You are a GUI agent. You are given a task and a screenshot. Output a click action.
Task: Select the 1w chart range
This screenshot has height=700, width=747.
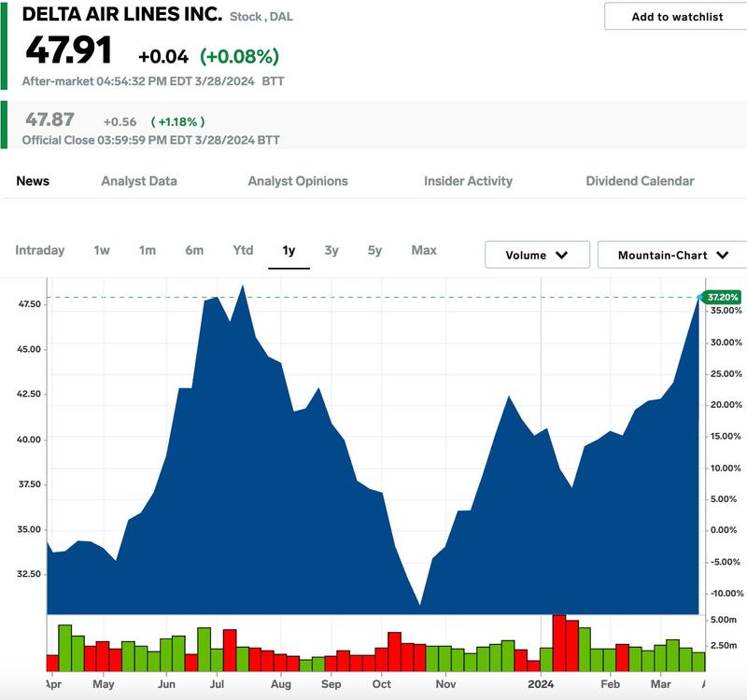pyautogui.click(x=102, y=250)
